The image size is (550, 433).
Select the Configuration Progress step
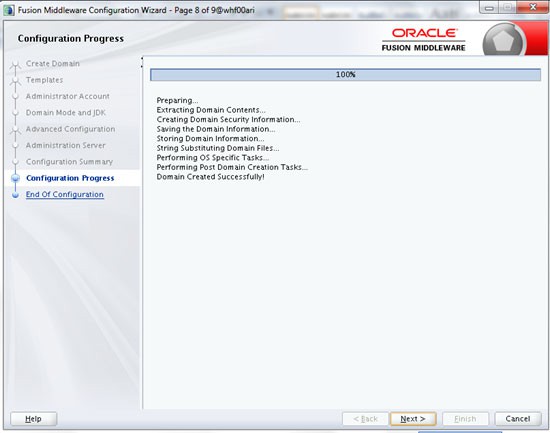coord(70,178)
